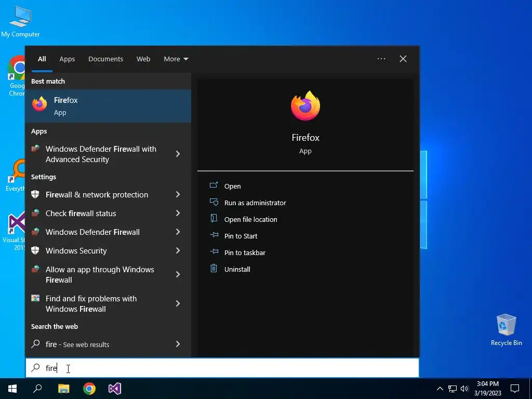532x399 pixels.
Task: Click the large Firefox logo in the preview pane
Action: pyautogui.click(x=305, y=105)
